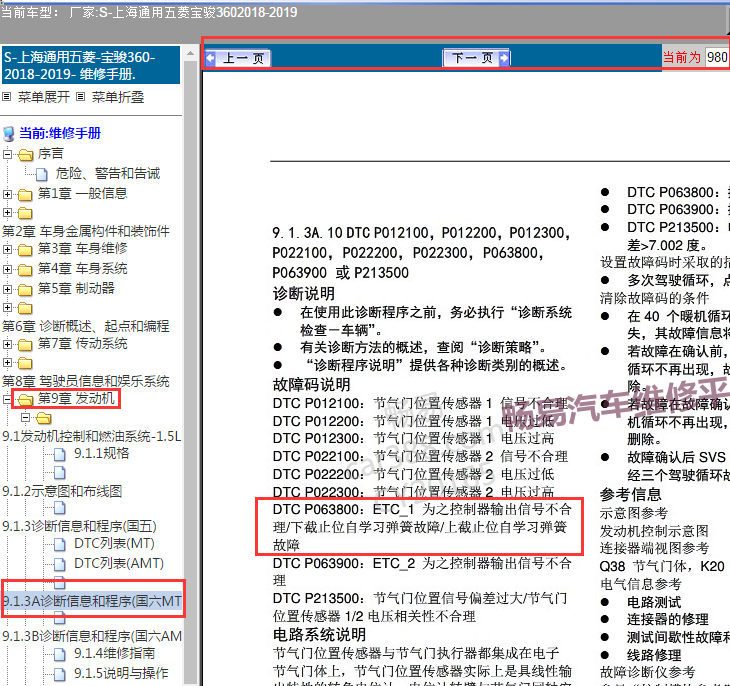The height and width of the screenshot is (686, 730).
Task: Click the icon before 菜单展开
Action: [x=7, y=97]
